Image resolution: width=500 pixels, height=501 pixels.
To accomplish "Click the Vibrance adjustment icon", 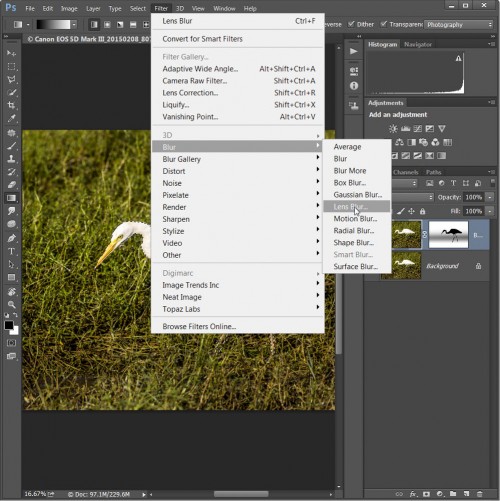I will click(x=442, y=129).
